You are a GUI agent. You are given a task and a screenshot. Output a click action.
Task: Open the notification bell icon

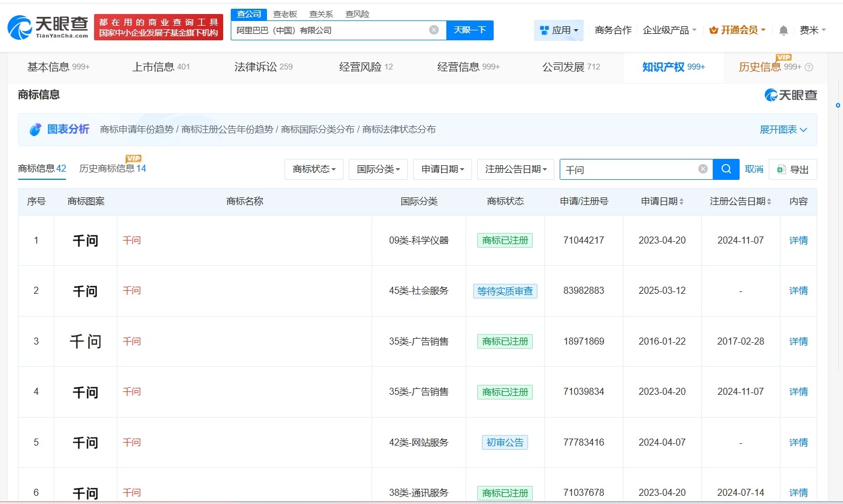tap(783, 30)
